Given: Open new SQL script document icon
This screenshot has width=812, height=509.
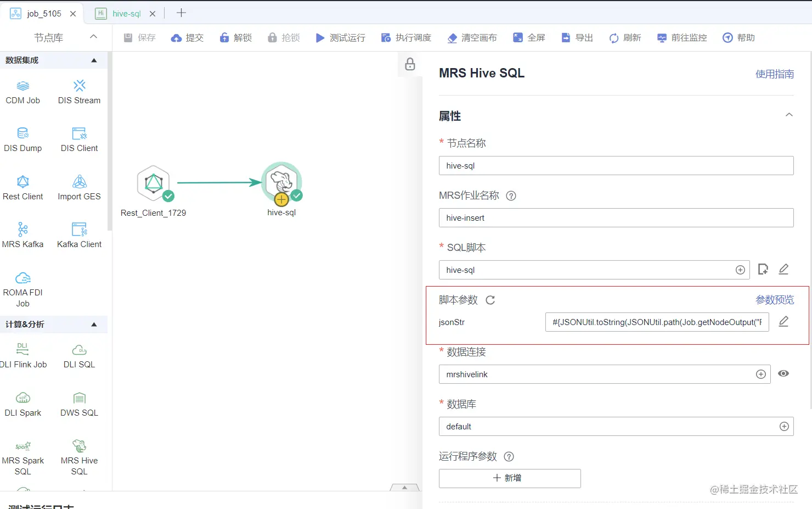Looking at the screenshot, I should tap(763, 269).
